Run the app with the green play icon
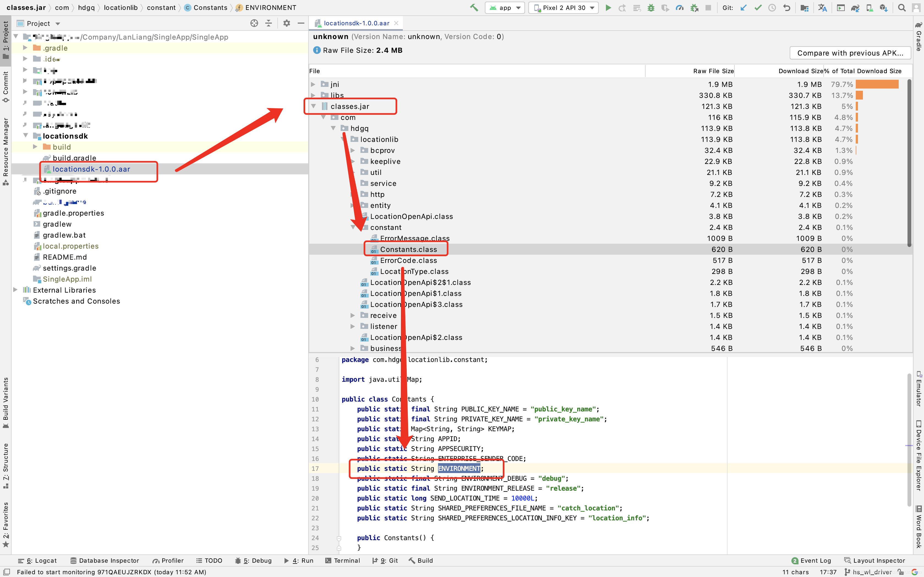This screenshot has height=577, width=924. click(608, 8)
